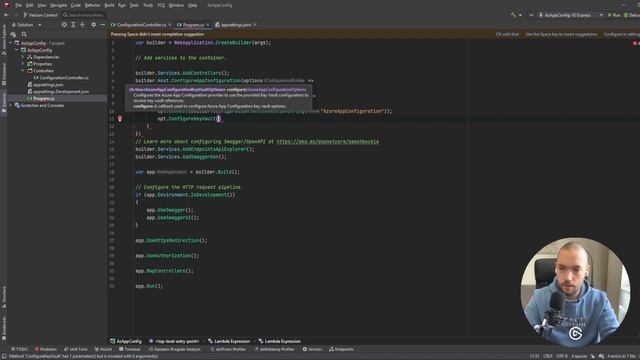This screenshot has width=640, height=360.
Task: Open the Refactor menu
Action: (93, 5)
